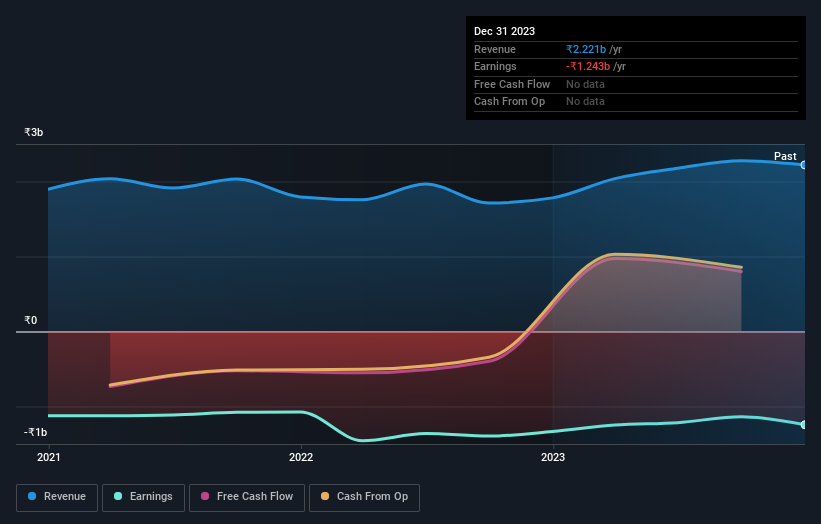
Task: Click 'No data' in Cash From Op row
Action: tap(585, 102)
